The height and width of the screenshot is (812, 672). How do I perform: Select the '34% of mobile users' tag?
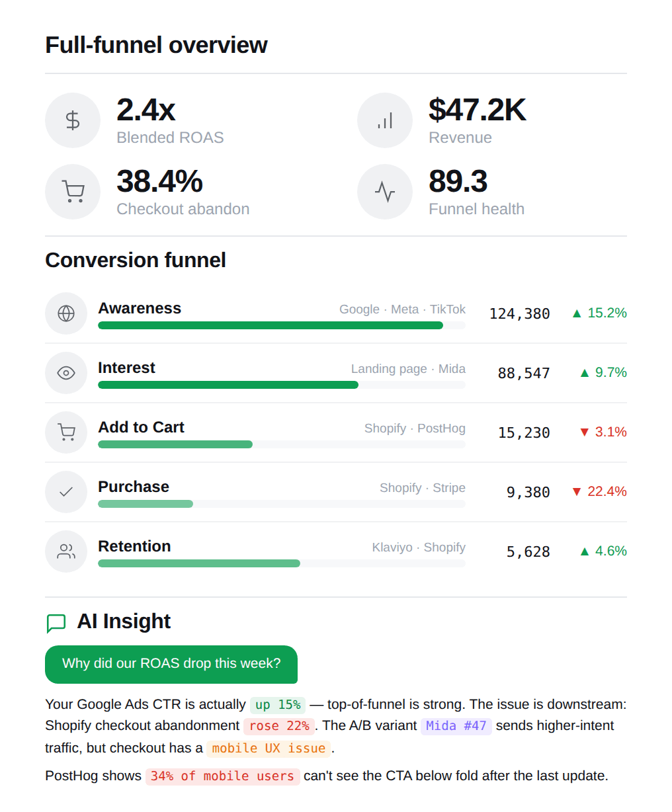[222, 776]
